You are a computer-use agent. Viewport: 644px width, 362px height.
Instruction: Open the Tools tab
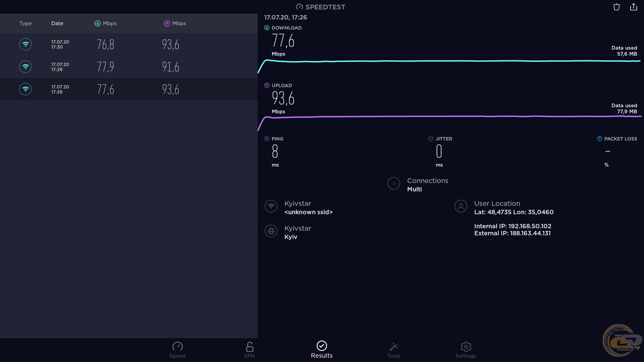click(x=393, y=350)
